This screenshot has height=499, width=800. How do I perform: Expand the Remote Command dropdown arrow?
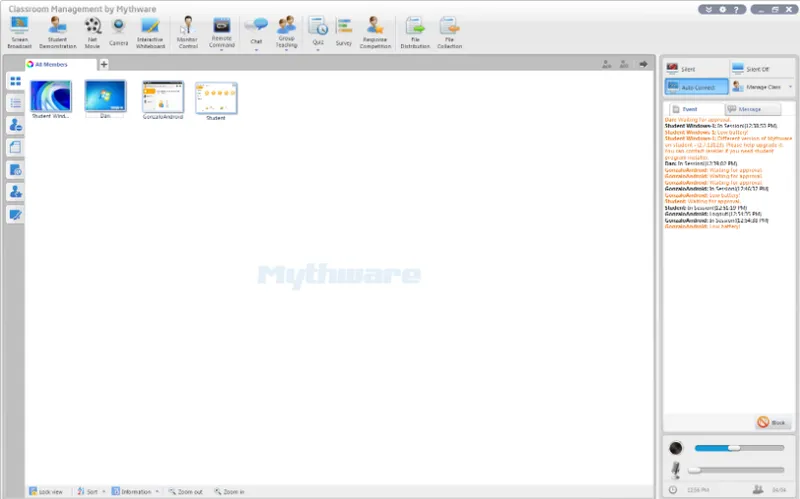click(x=222, y=50)
